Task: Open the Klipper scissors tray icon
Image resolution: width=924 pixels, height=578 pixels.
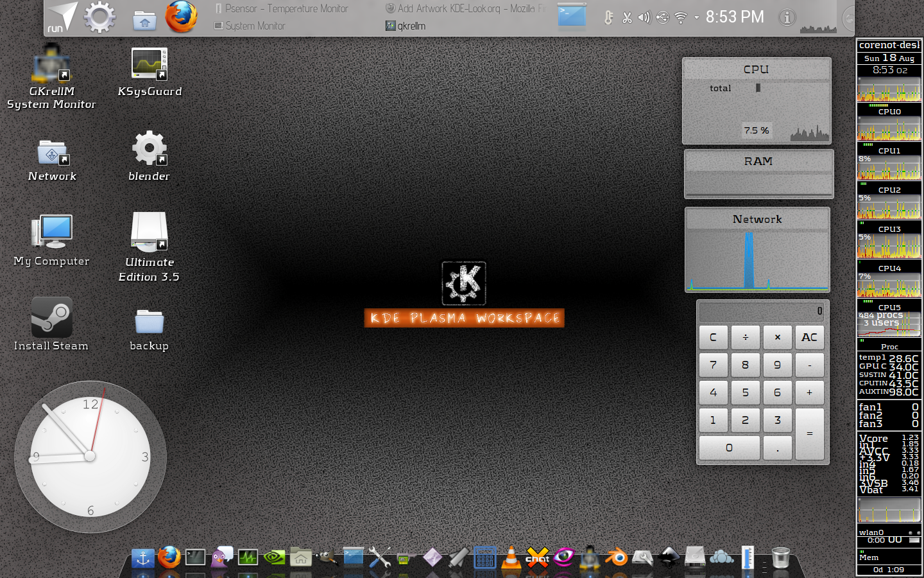Action: [627, 17]
